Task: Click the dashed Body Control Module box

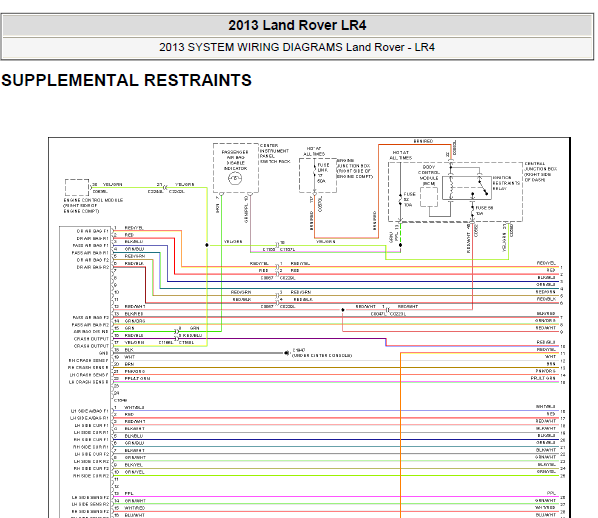Action: 429,197
